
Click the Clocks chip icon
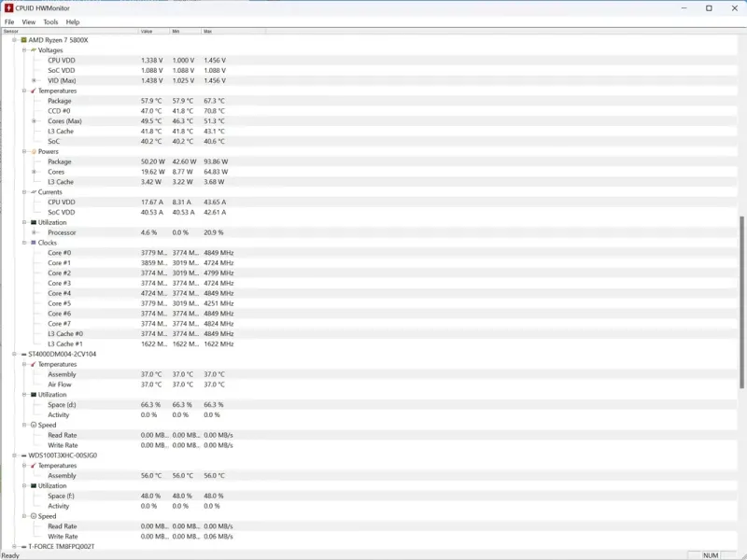34,243
